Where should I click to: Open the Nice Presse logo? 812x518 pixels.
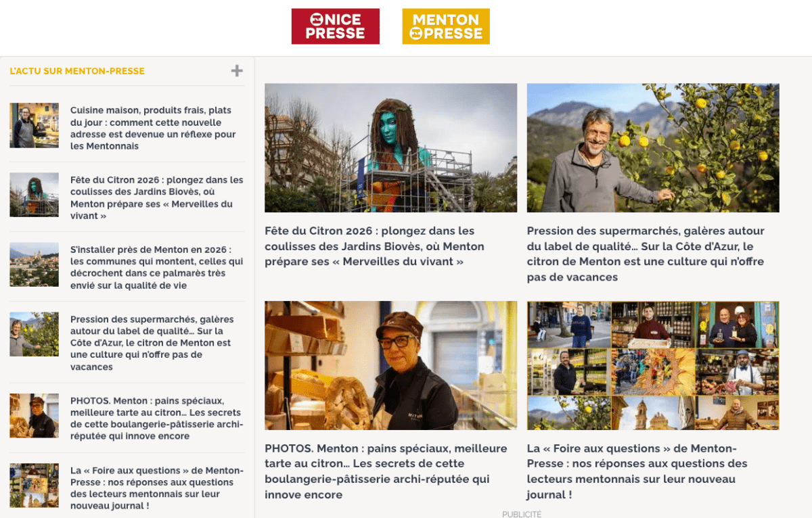[335, 26]
